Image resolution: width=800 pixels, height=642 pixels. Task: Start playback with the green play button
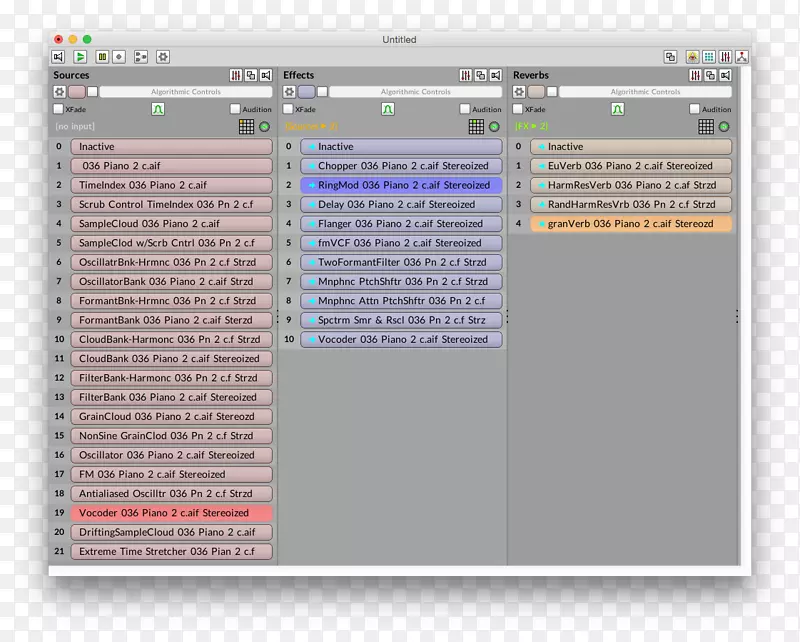80,57
